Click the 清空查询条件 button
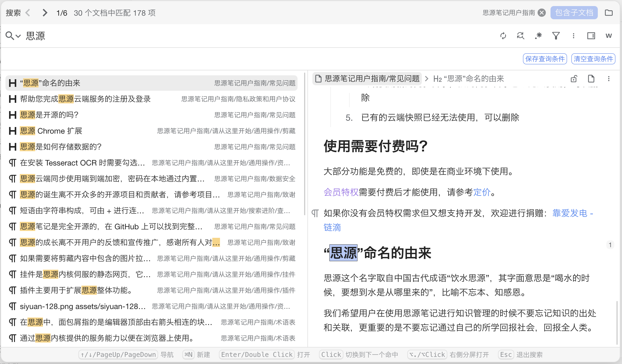 pos(593,59)
